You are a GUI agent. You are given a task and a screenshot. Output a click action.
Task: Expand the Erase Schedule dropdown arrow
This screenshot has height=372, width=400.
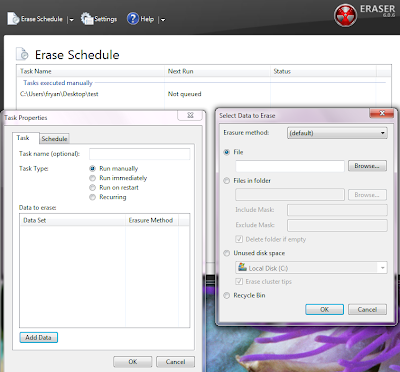tap(71, 20)
